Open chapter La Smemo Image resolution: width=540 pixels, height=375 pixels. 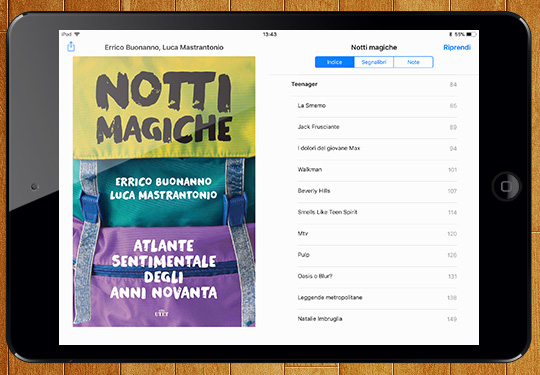click(377, 106)
